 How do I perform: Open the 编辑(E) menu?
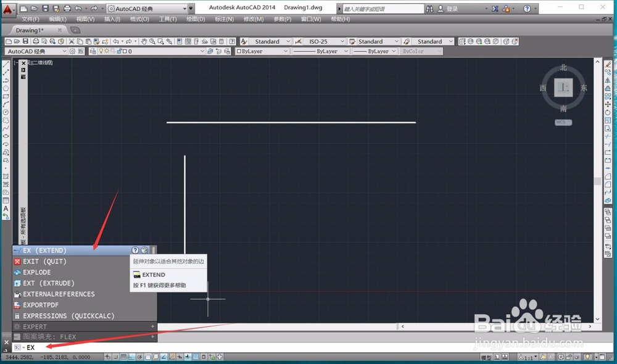tap(58, 19)
